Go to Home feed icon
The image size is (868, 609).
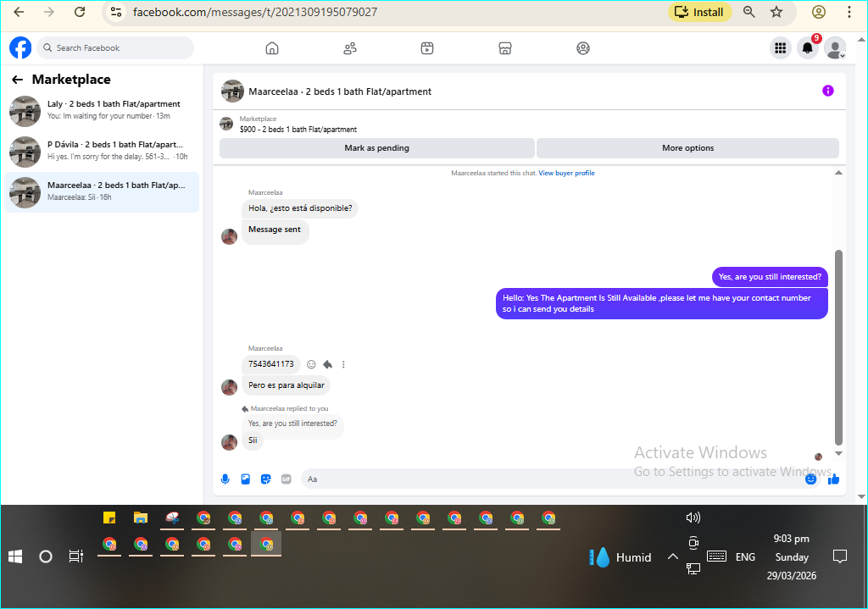272,48
